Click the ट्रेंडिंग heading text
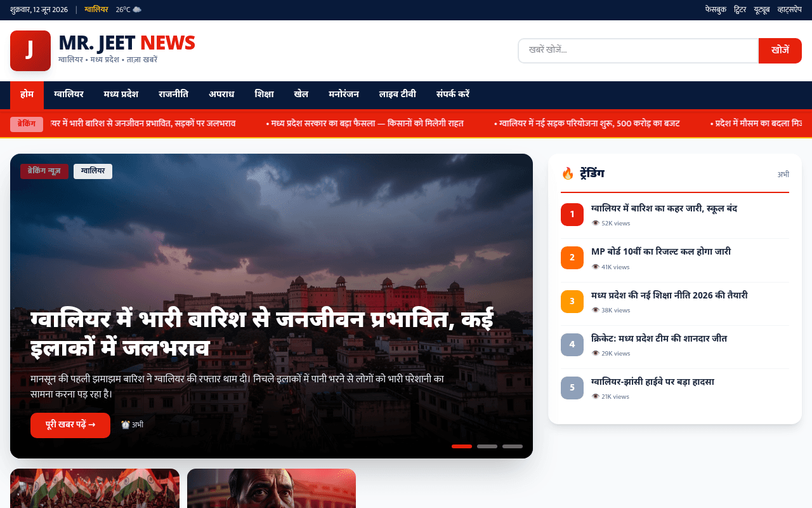Viewport: 812px width, 508px height. pos(593,173)
